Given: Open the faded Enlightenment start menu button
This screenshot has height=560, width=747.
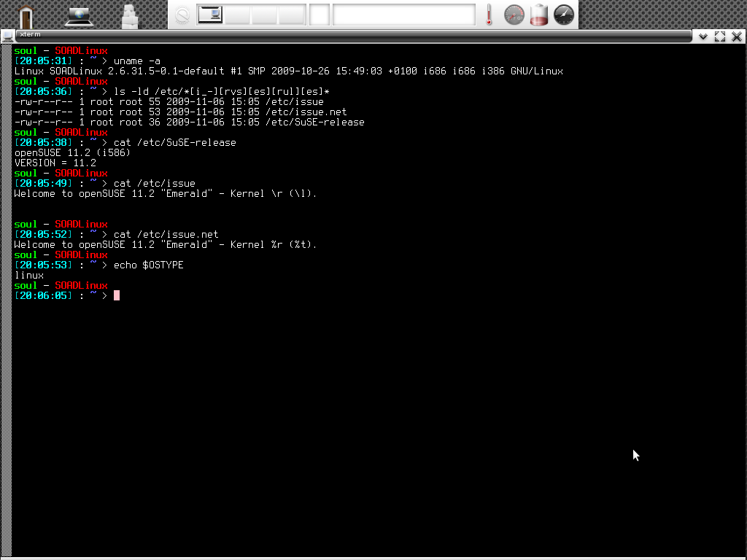Looking at the screenshot, I should point(182,15).
